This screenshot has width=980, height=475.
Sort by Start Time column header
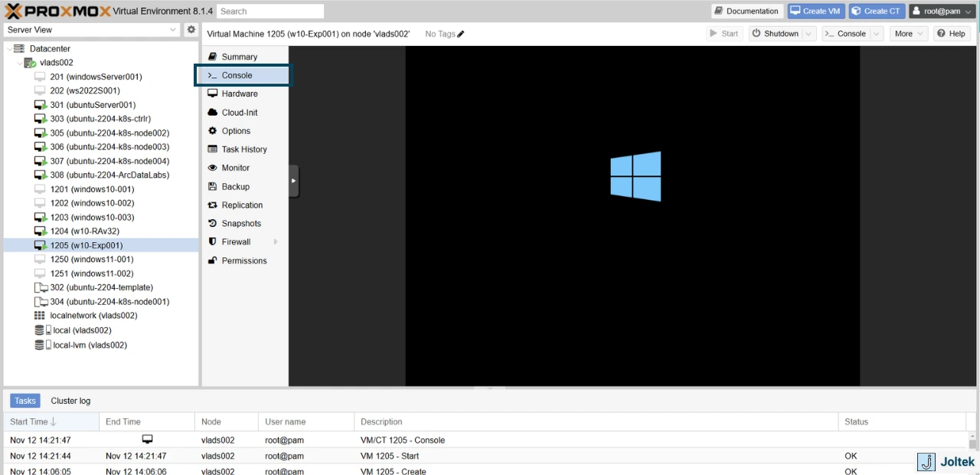click(x=51, y=421)
